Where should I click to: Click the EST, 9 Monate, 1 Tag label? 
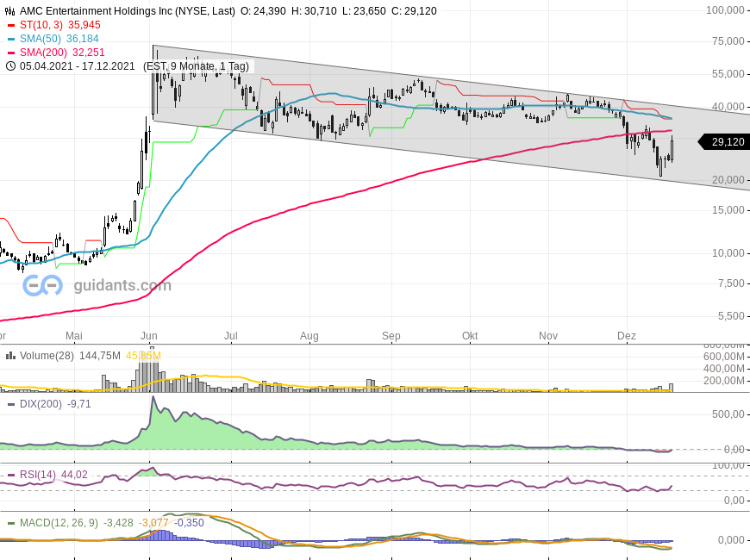coord(196,66)
